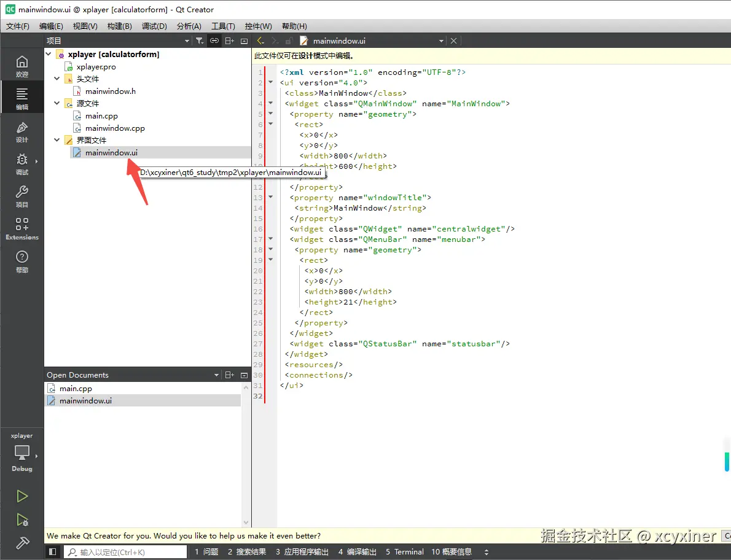
Task: Click the filter tree icon in project panel
Action: coord(200,41)
